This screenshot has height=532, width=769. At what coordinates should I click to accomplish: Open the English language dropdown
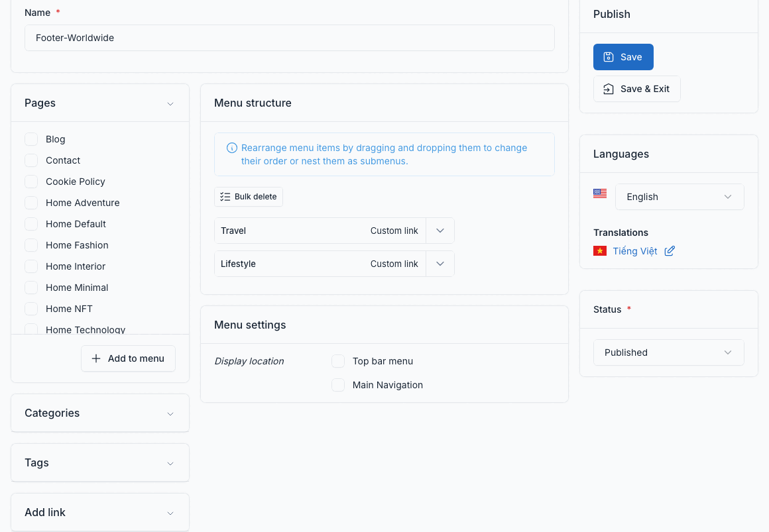[x=680, y=197]
